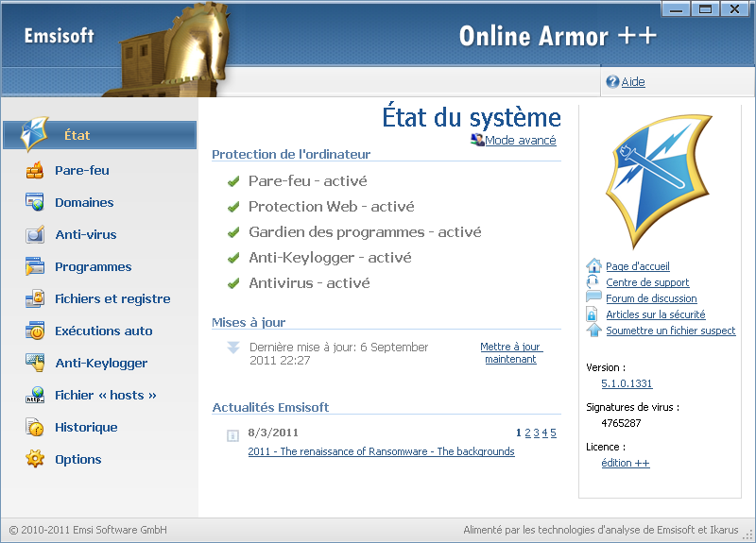756x543 pixels.
Task: Click the speech bubble forum icon
Action: pyautogui.click(x=593, y=297)
